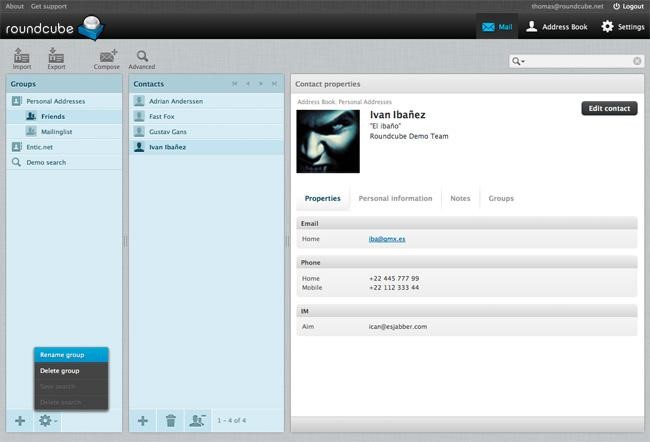The image size is (650, 442).
Task: Choose Delete group from popup menu
Action: point(60,371)
